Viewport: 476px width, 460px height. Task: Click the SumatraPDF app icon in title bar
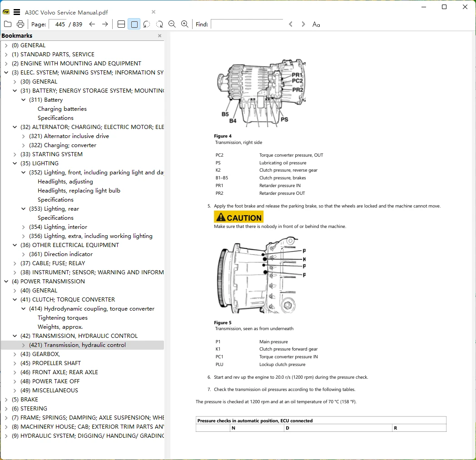click(6, 12)
